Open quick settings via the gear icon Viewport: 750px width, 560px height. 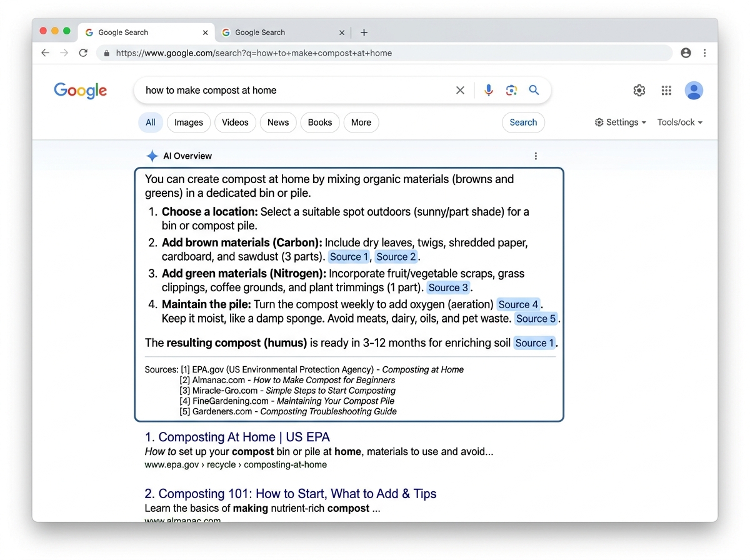click(639, 90)
